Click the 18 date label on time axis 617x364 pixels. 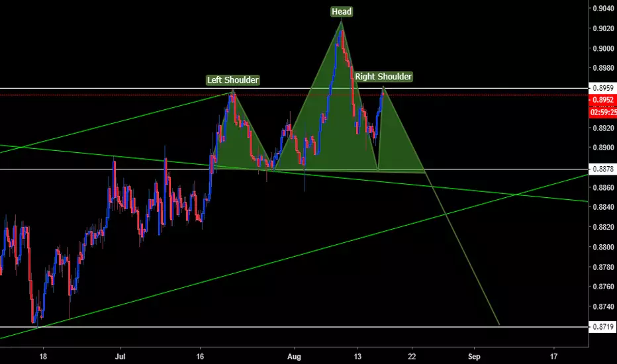43,357
